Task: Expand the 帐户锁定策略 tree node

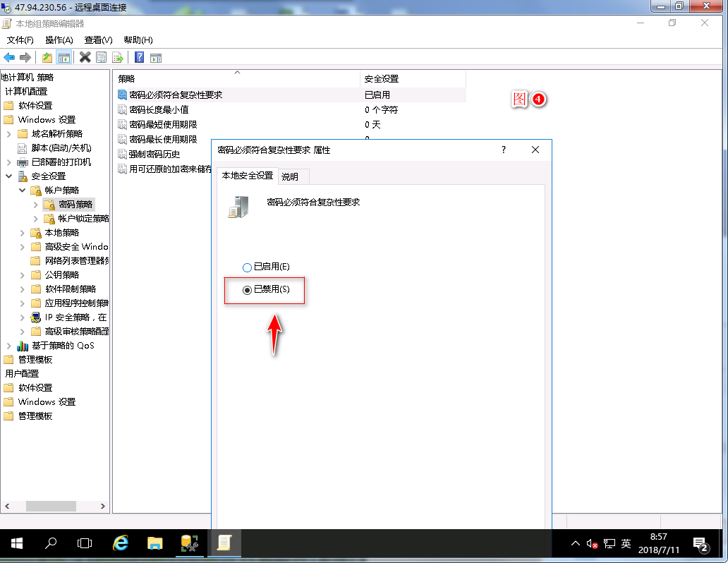Action: point(36,219)
